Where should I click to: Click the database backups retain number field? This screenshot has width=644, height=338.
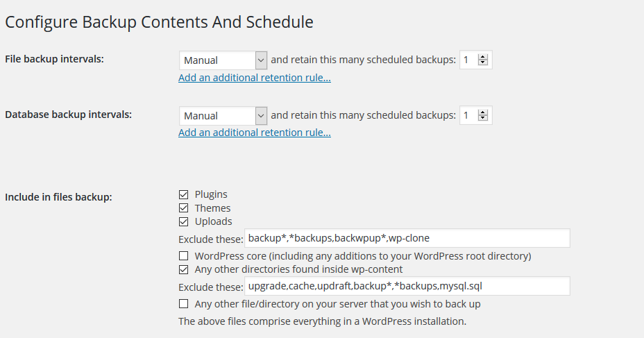point(468,115)
